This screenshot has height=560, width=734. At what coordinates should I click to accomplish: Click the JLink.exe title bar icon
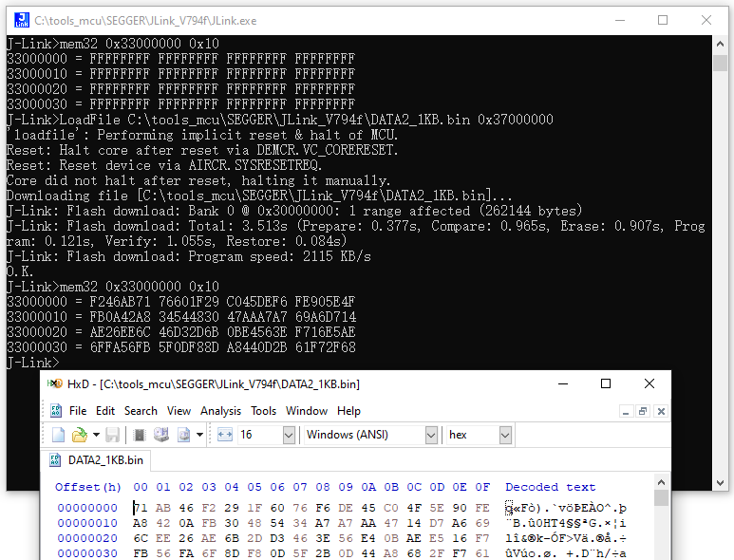pyautogui.click(x=22, y=20)
